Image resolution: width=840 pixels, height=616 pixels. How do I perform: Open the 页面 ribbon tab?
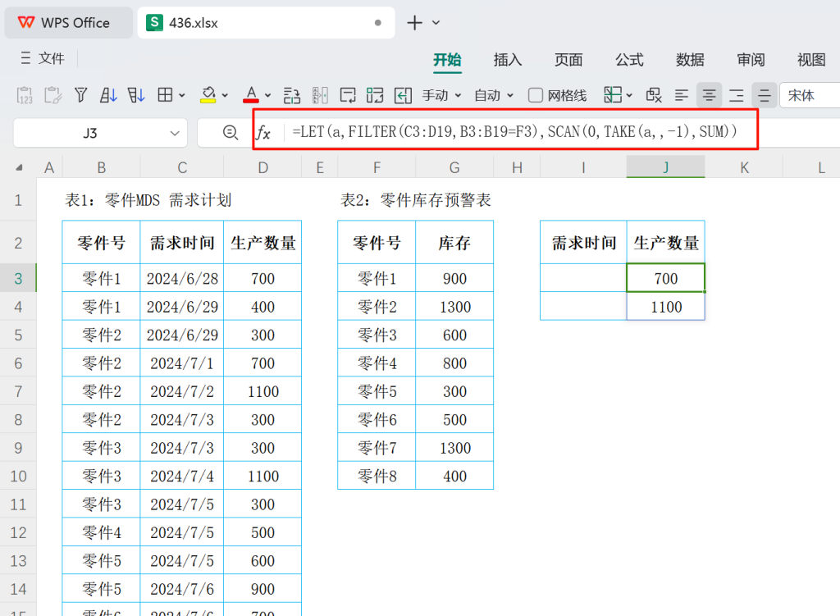(x=568, y=60)
